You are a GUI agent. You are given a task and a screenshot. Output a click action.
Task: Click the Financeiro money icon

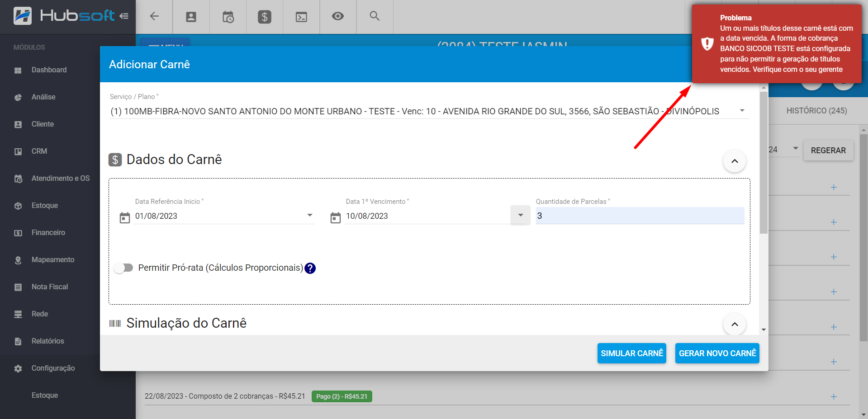[x=18, y=233]
